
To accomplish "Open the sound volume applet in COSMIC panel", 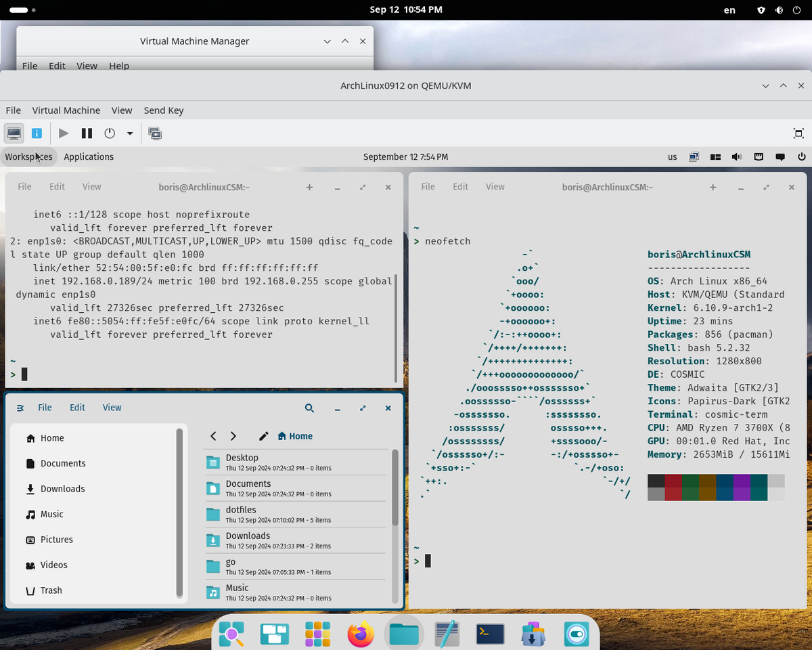I will 737,156.
